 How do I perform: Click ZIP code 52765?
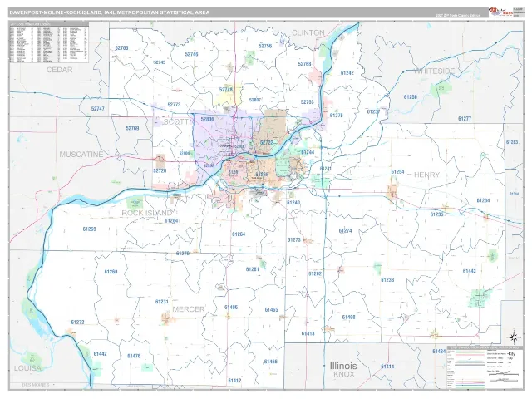(121, 48)
